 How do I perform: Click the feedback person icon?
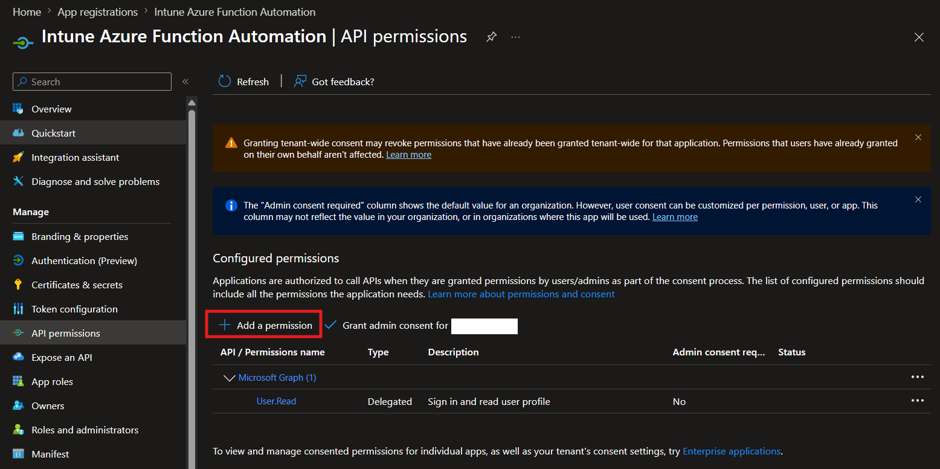(300, 82)
